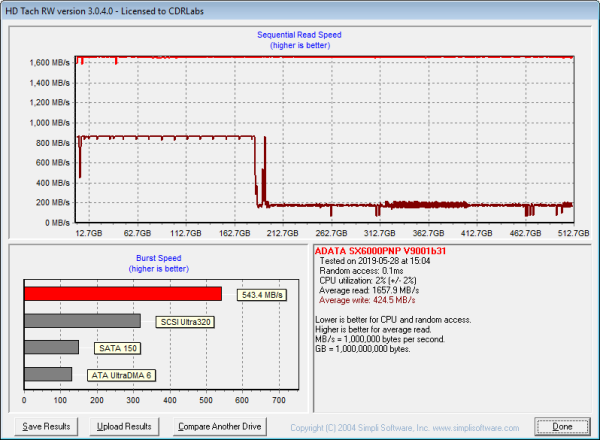Click the Tested on 2019-05-28 line

[375, 261]
